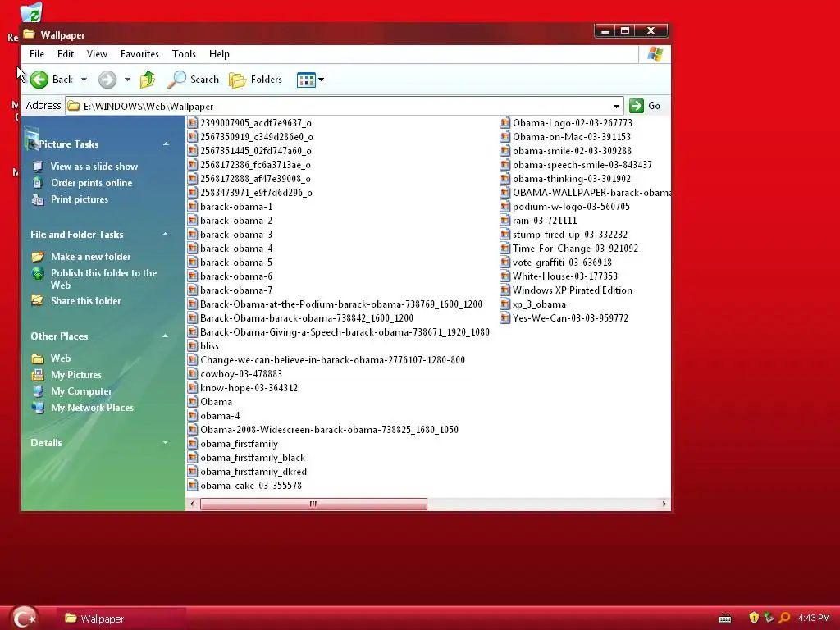Click the grey Forward arrow icon
Image resolution: width=840 pixels, height=630 pixels.
click(107, 80)
